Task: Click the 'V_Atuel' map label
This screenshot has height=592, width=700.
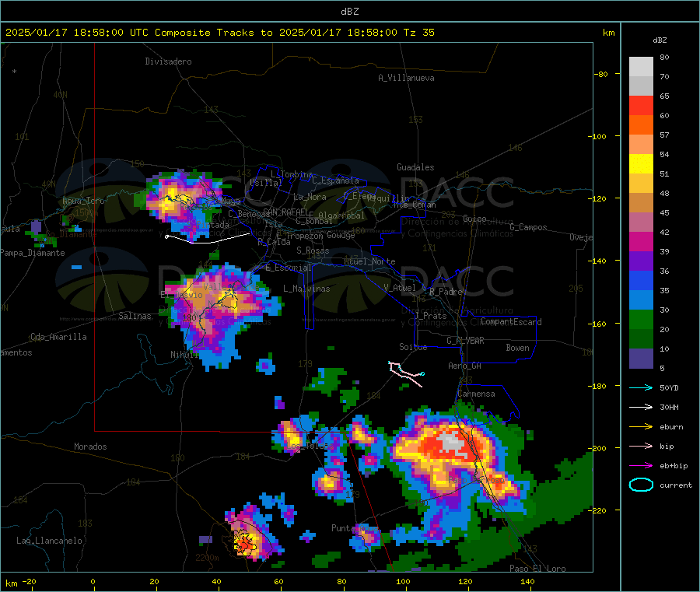Action: pos(400,288)
